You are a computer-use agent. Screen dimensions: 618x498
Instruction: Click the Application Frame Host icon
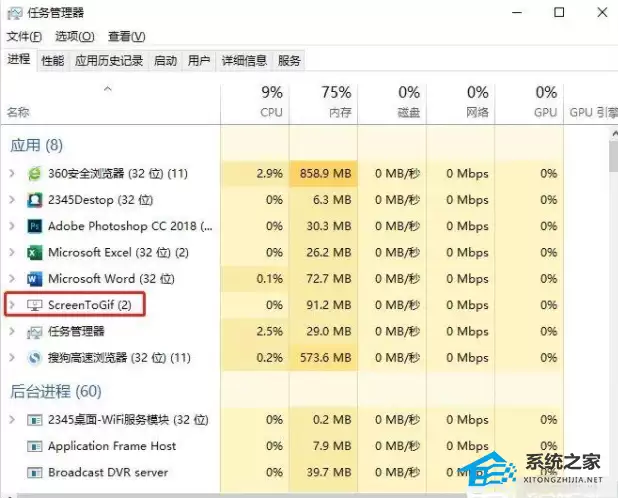click(34, 446)
